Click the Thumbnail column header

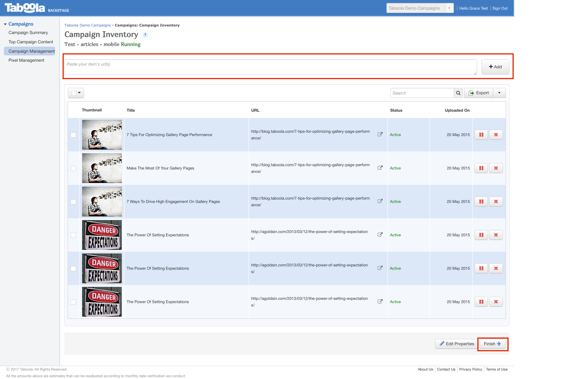92,110
